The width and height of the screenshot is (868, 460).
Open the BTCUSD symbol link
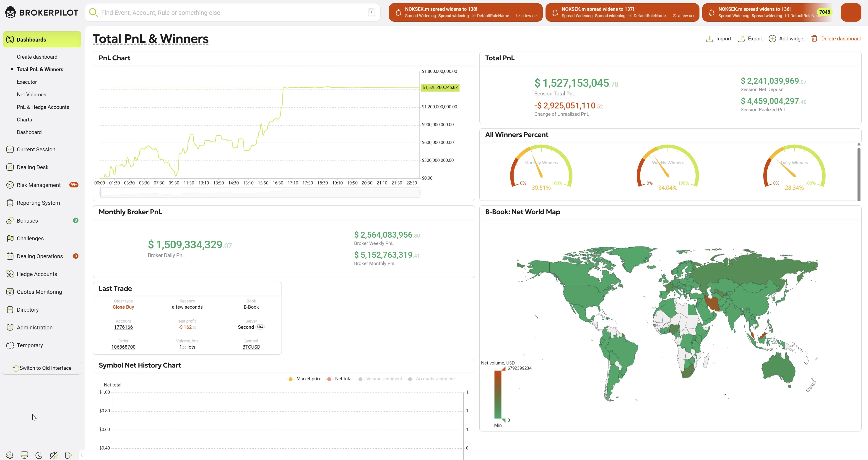pyautogui.click(x=251, y=347)
